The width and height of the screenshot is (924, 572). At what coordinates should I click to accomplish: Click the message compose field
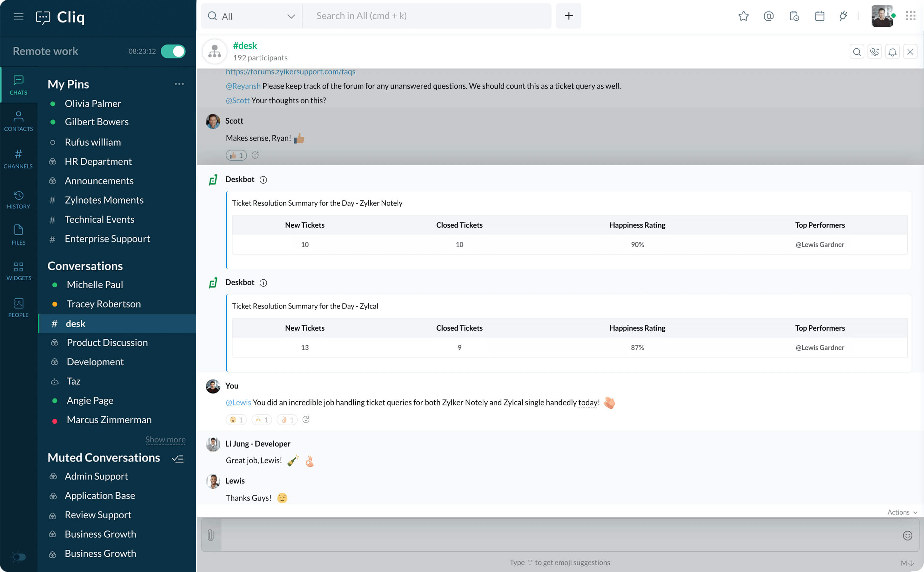tap(561, 535)
